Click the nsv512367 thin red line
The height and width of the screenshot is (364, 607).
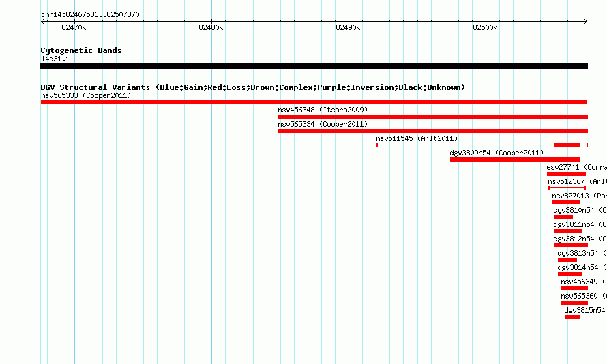(x=567, y=188)
